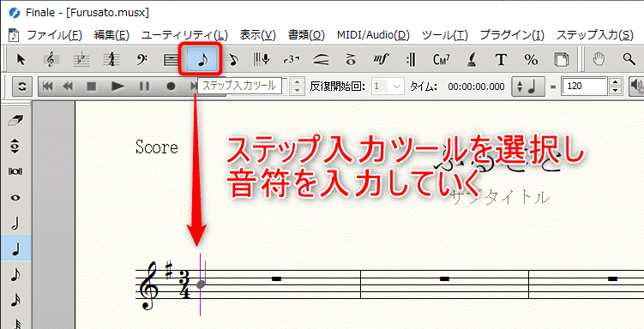This screenshot has height=329, width=644.
Task: Open the プラグイン(I) menu
Action: tap(512, 35)
